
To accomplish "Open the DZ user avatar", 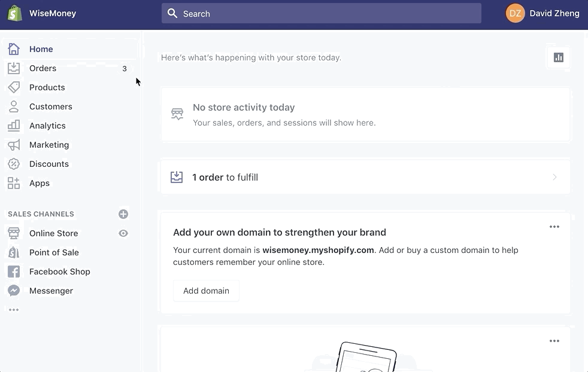I will coord(515,13).
